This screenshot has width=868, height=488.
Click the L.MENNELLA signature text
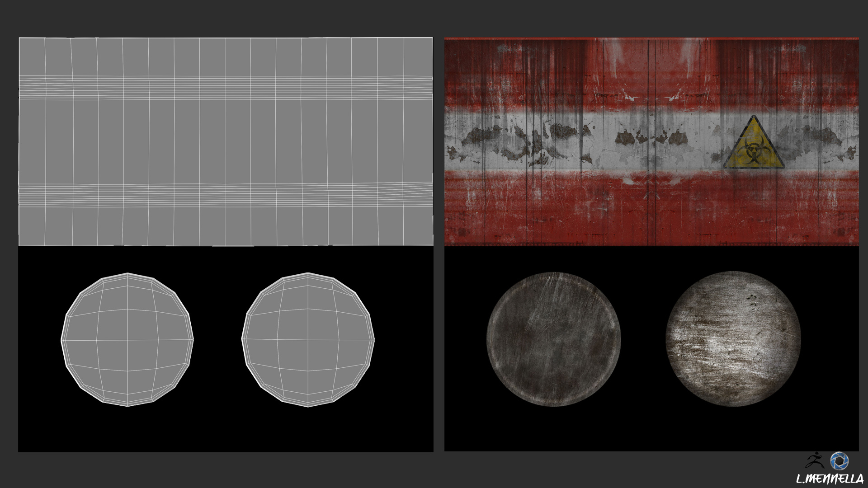click(830, 479)
